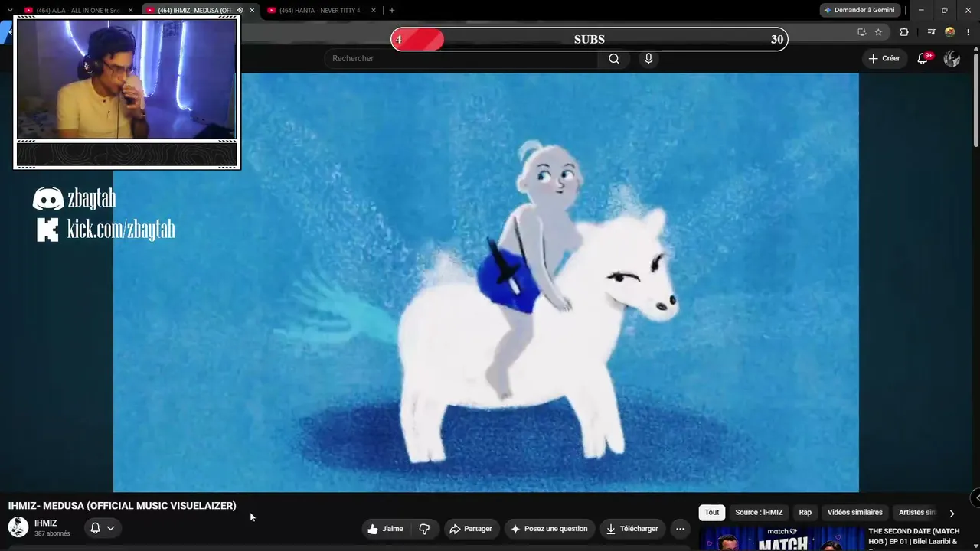Image resolution: width=980 pixels, height=551 pixels.
Task: Select the Vidéos similaires filter chip
Action: 854,513
